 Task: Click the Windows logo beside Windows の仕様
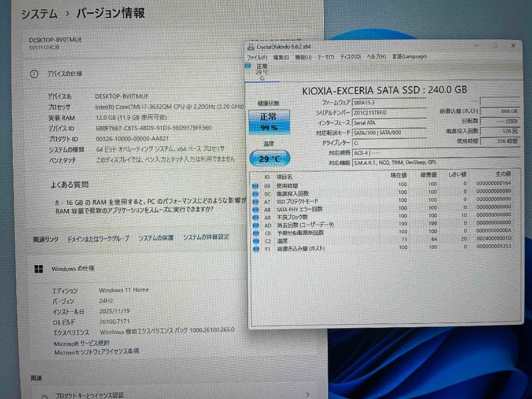click(38, 268)
